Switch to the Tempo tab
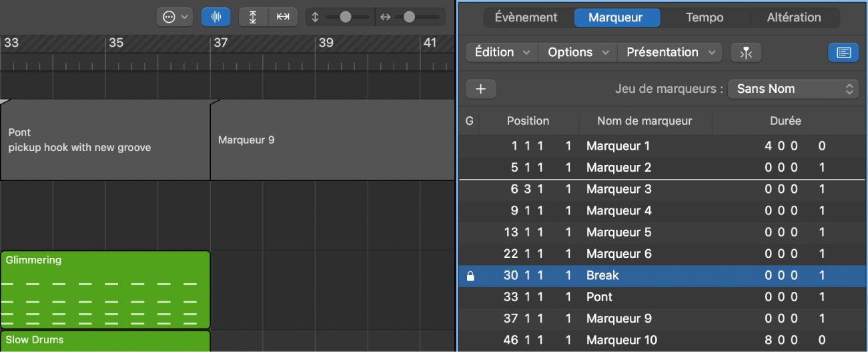This screenshot has height=352, width=868. (704, 18)
